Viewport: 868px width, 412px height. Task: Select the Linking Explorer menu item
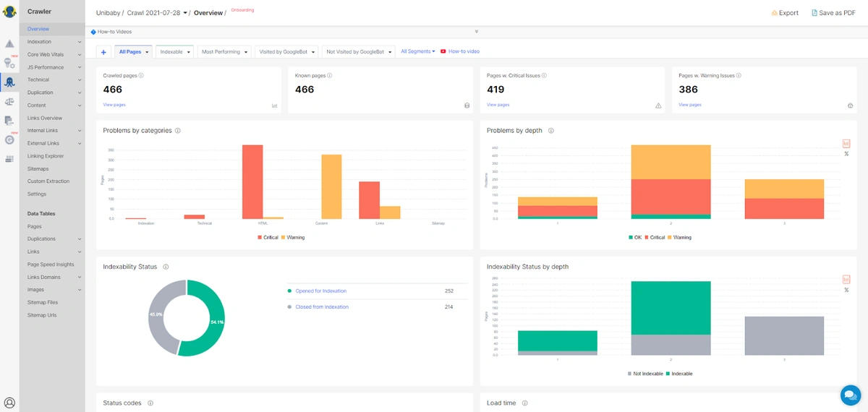click(x=46, y=156)
